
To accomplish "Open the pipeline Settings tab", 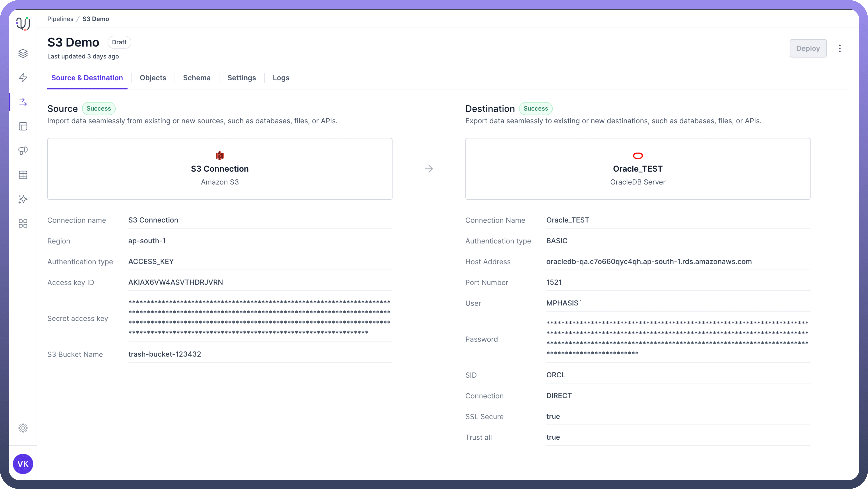I will (x=242, y=78).
